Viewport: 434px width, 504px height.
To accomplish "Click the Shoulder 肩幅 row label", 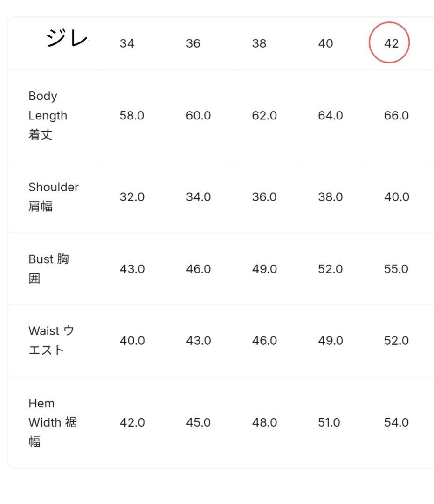I will coord(53,196).
